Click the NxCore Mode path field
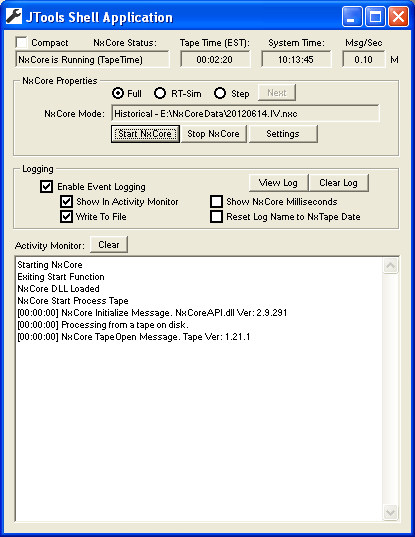Image resolution: width=415 pixels, height=537 pixels. point(245,113)
